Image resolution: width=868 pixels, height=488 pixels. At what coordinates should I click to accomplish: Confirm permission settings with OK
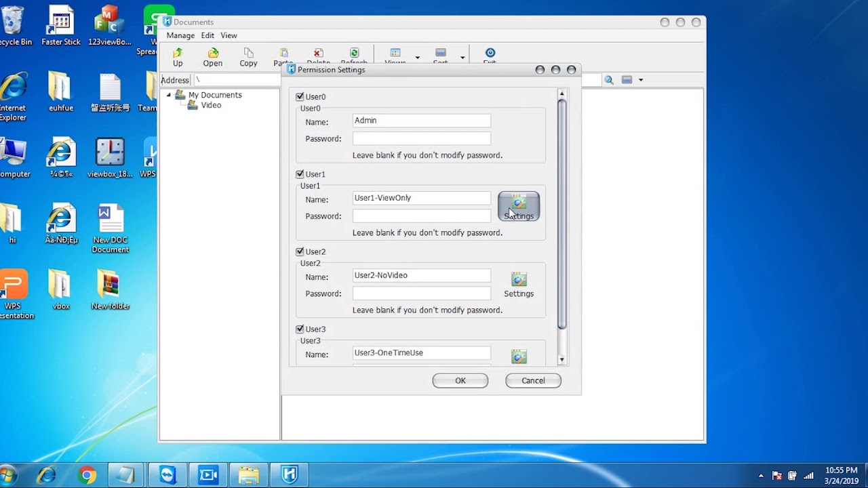460,380
